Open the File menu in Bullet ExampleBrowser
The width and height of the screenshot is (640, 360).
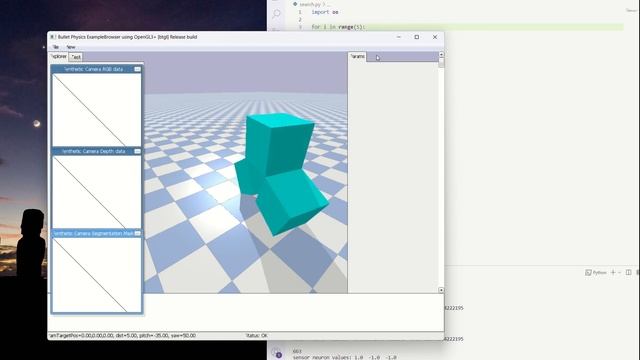56,47
